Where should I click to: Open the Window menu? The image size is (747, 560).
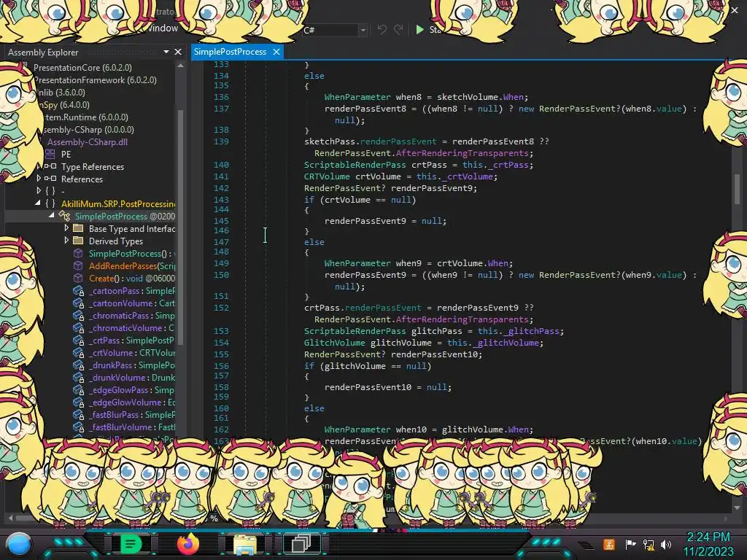[x=162, y=28]
